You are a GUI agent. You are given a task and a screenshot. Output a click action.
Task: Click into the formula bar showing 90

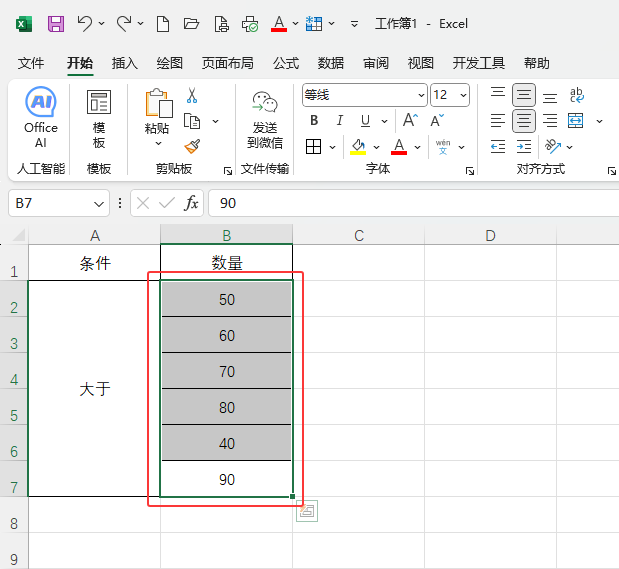[413, 203]
